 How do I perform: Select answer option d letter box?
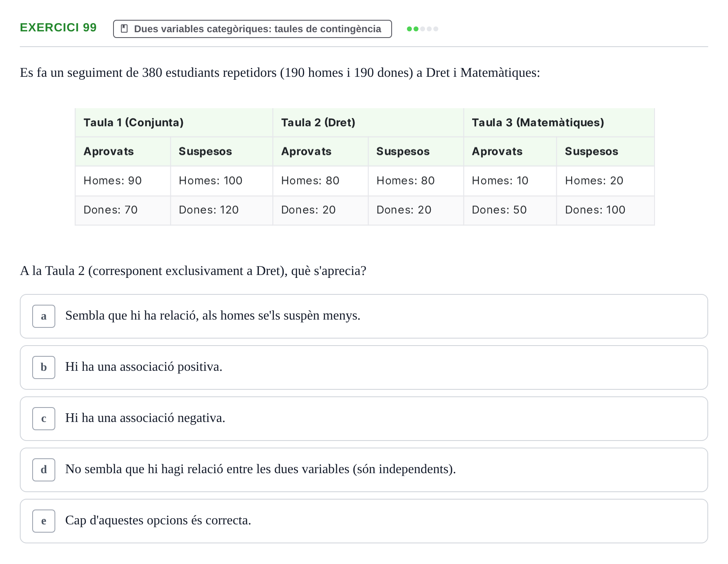tap(44, 470)
